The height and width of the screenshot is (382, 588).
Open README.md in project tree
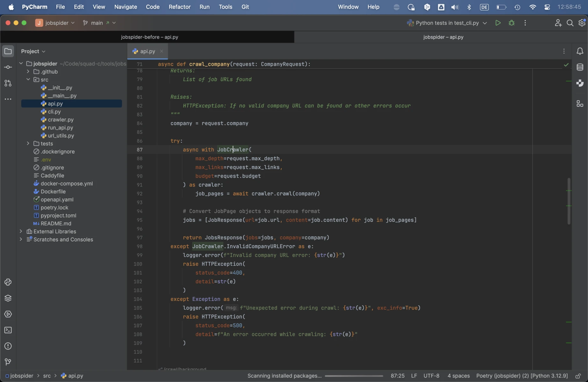point(56,223)
